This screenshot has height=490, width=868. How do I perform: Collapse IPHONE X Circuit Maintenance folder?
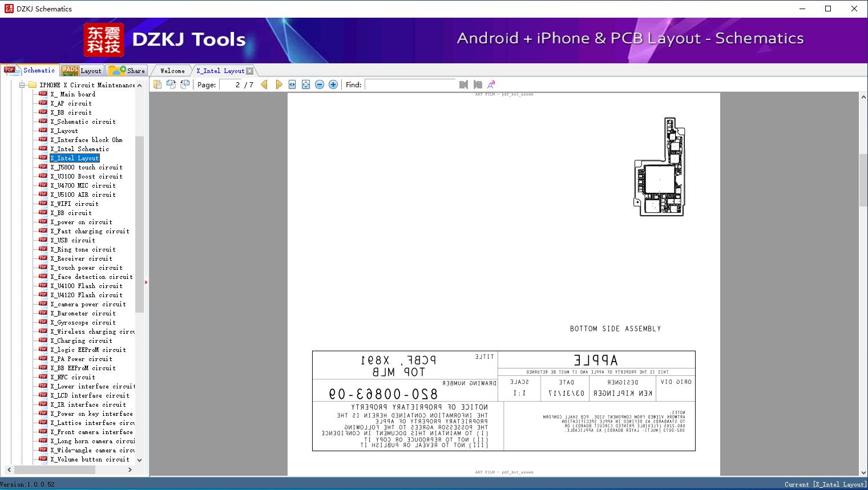(22, 85)
